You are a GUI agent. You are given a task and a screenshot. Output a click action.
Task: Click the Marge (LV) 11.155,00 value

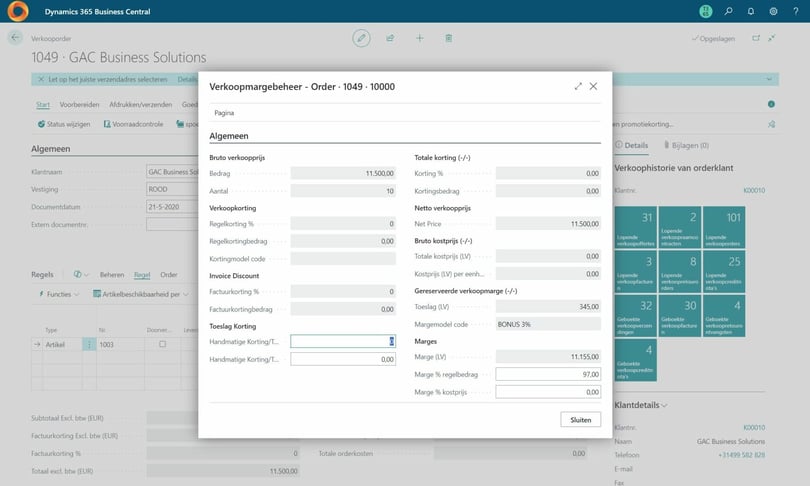(548, 356)
